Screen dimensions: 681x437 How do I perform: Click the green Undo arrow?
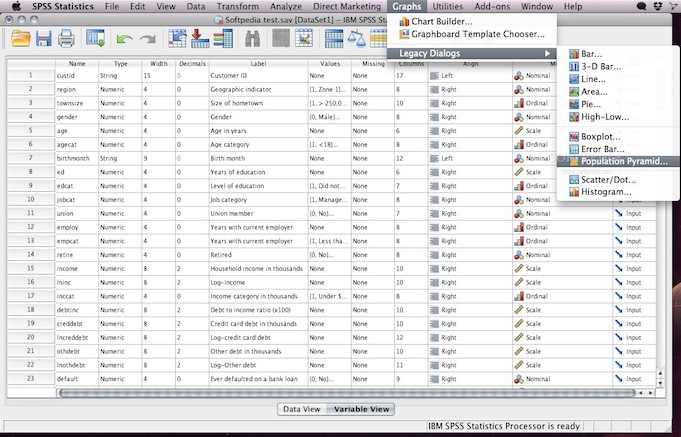(124, 39)
